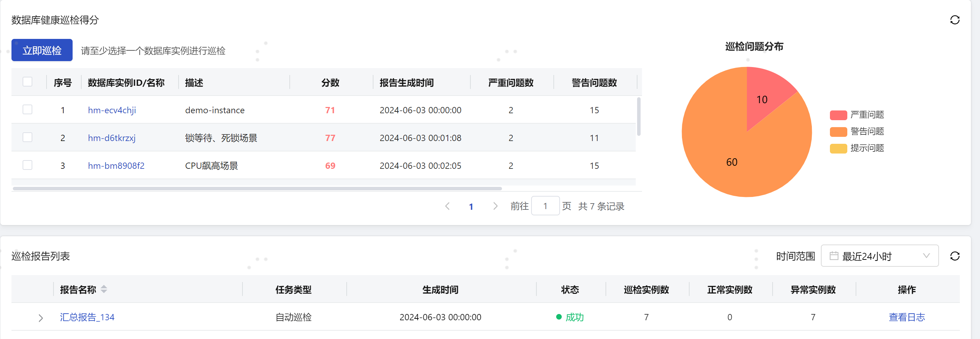
Task: Open the 汇总报告_134 report
Action: [x=87, y=317]
